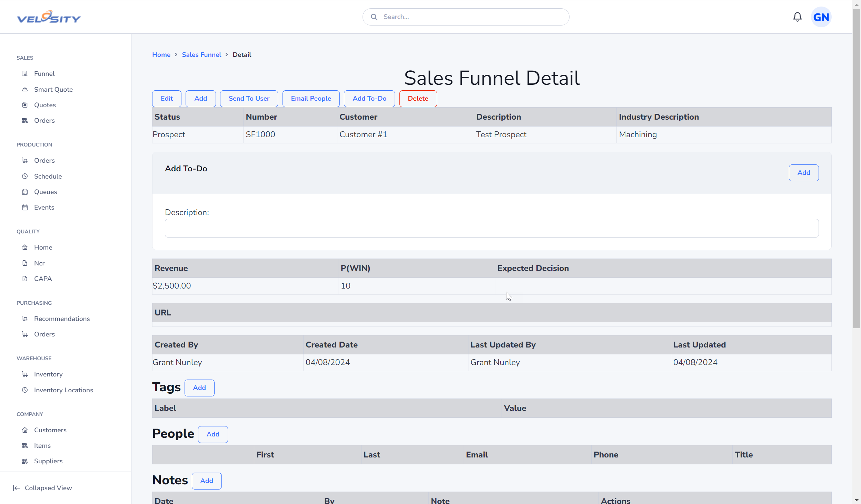Open Smart Quote in the sidebar
The height and width of the screenshot is (504, 861).
(53, 89)
